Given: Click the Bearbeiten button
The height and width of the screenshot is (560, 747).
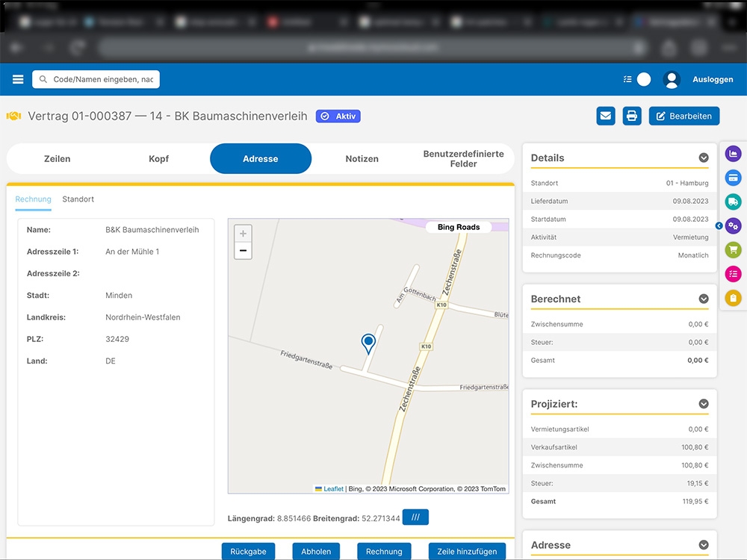Looking at the screenshot, I should pyautogui.click(x=684, y=116).
